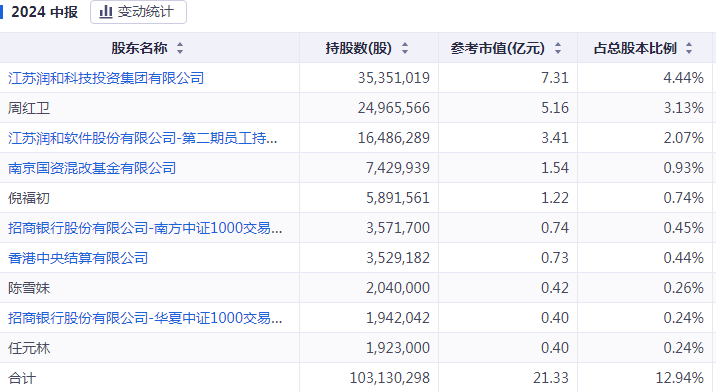Click the 合计 total row label

tap(21, 378)
